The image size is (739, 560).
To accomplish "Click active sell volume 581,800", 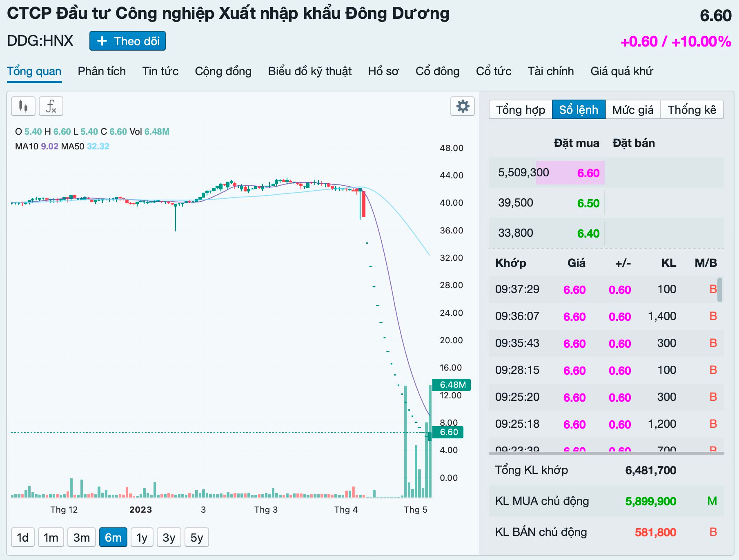I will (x=655, y=533).
